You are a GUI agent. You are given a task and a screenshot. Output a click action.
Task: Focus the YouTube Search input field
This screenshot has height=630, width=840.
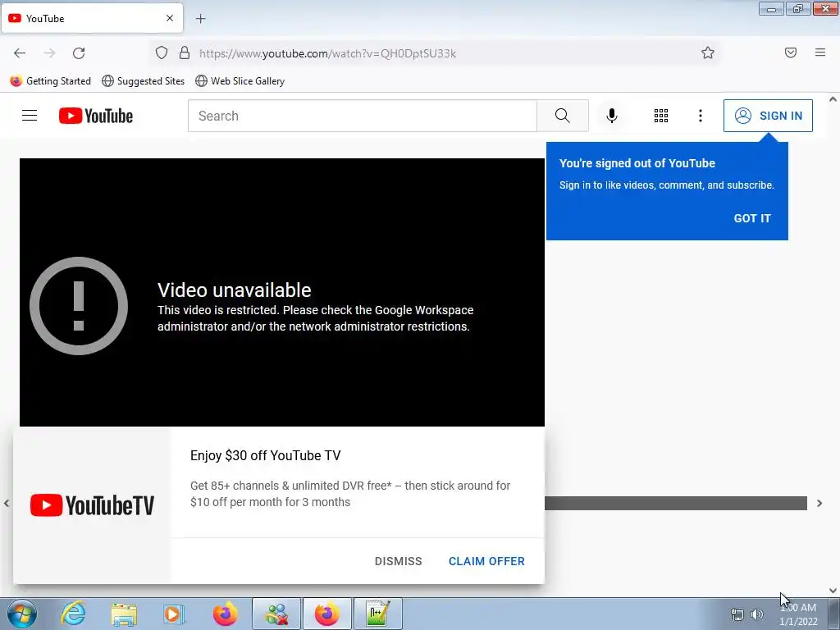[363, 116]
